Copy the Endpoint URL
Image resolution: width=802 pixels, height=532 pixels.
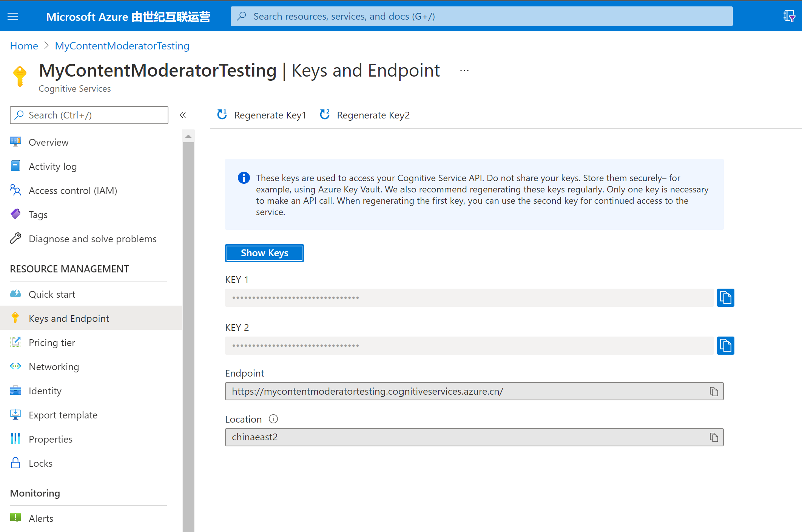point(714,392)
